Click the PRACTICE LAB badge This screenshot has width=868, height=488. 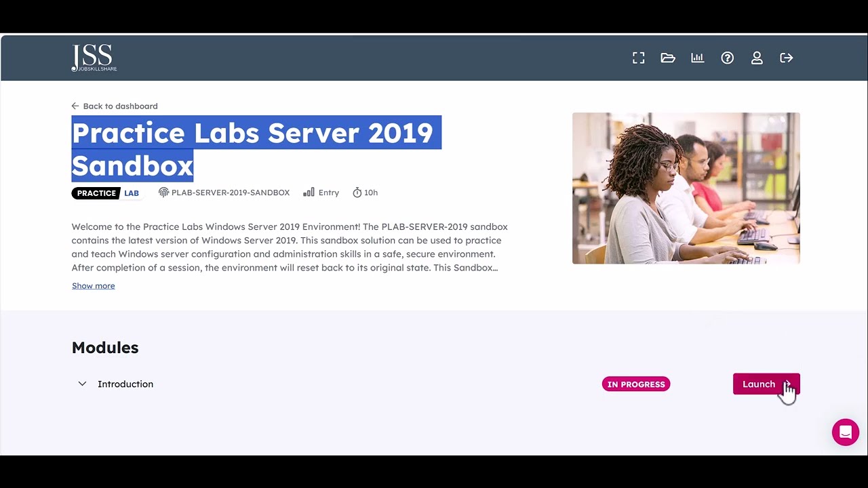click(108, 193)
